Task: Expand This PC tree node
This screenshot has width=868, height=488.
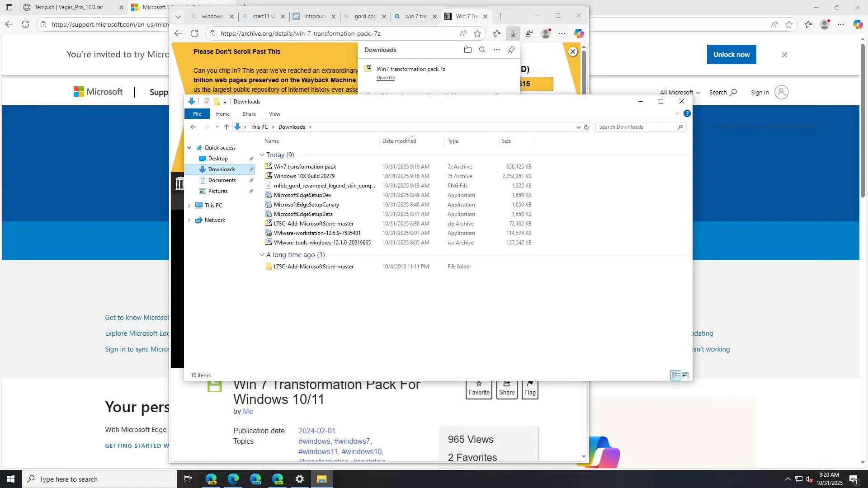Action: tap(189, 206)
